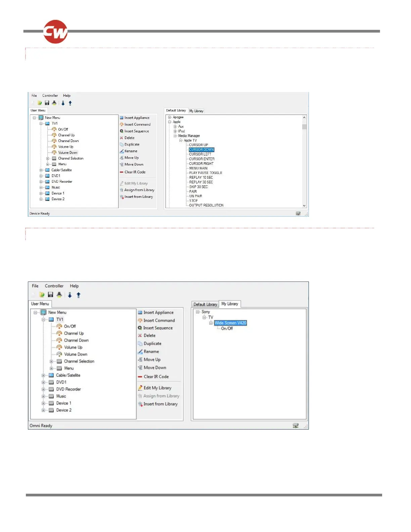Select CURSOR DOWN in upper screenshot library
Image resolution: width=411 pixels, height=532 pixels.
tap(201, 150)
